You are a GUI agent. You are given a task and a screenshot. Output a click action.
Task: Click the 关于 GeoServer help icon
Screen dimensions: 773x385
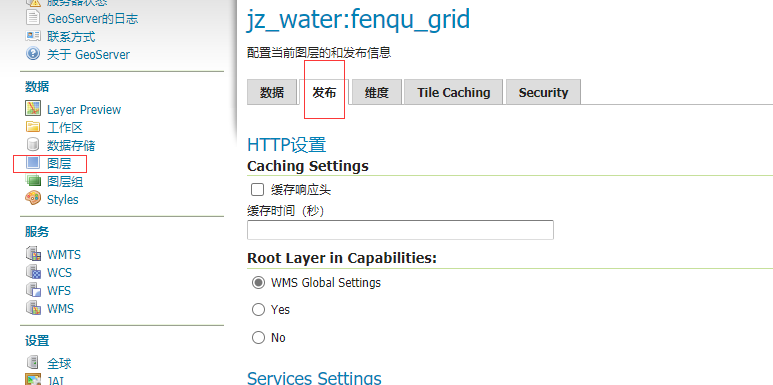tap(33, 54)
